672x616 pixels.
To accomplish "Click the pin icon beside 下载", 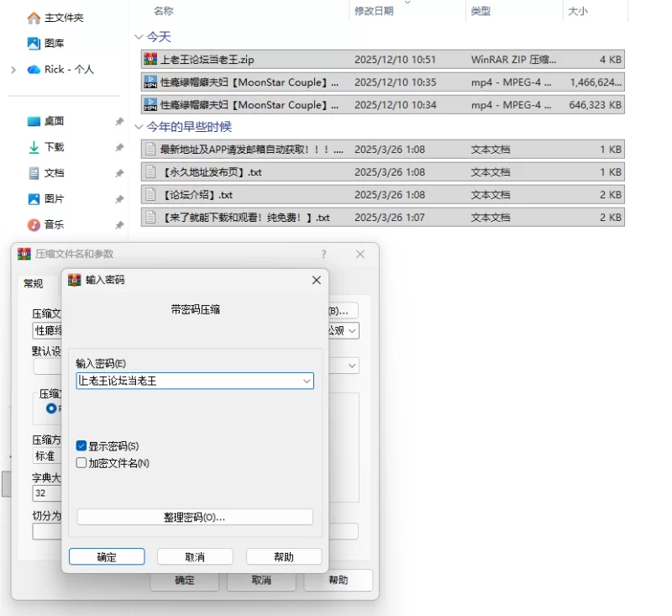I will tap(119, 147).
